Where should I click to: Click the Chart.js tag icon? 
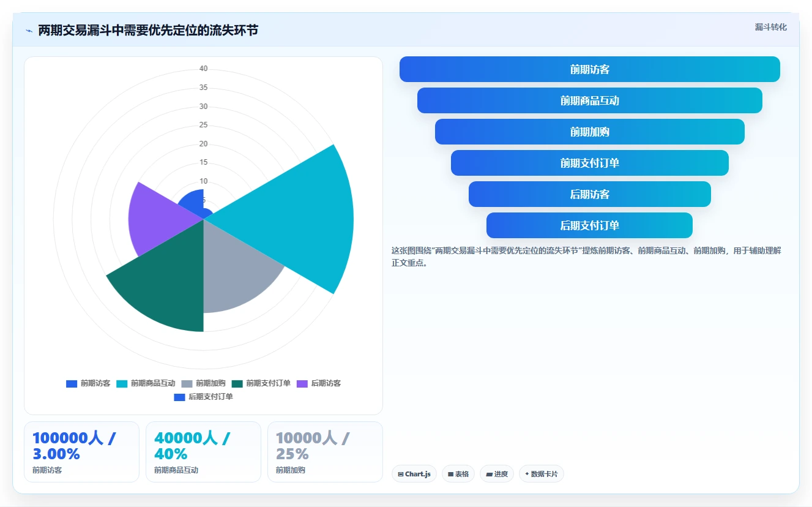[401, 474]
